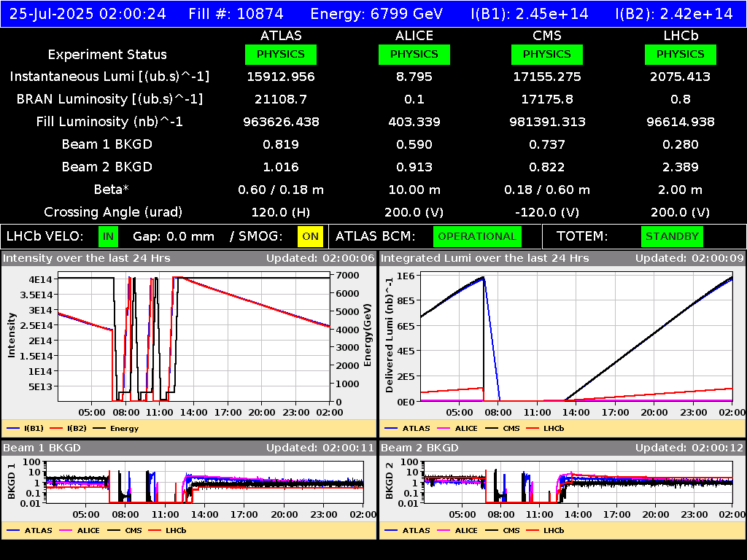Screen dimensions: 747x560
Task: Click the 'Beam 1 BKGD' chart panel title
Action: (x=42, y=448)
